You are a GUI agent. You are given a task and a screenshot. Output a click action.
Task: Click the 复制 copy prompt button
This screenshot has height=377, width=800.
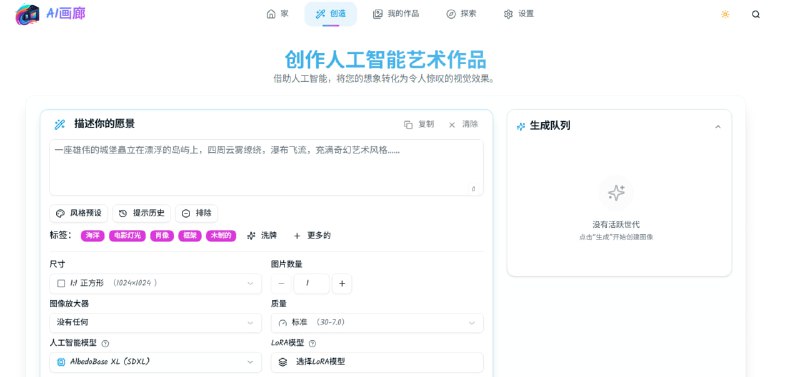pos(419,124)
